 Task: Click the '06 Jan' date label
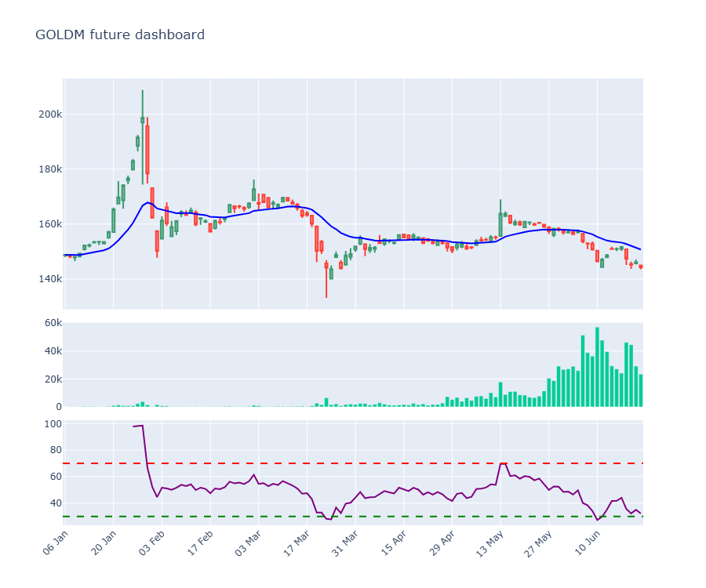coord(56,543)
